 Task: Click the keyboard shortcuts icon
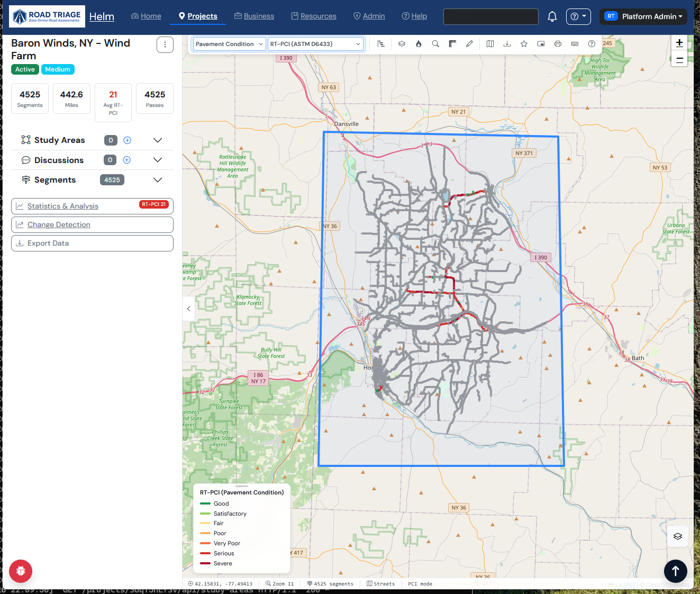pyautogui.click(x=575, y=44)
